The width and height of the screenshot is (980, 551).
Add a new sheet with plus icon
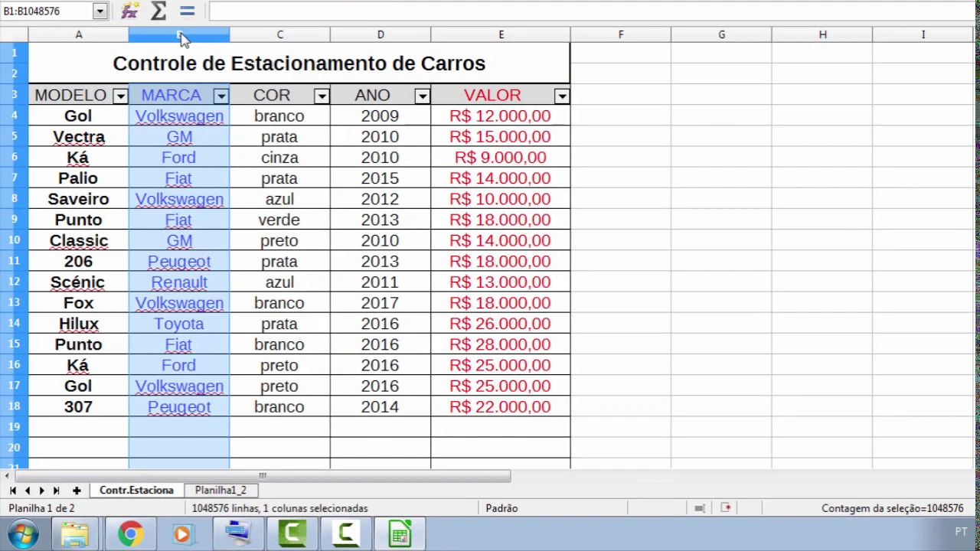coord(77,491)
